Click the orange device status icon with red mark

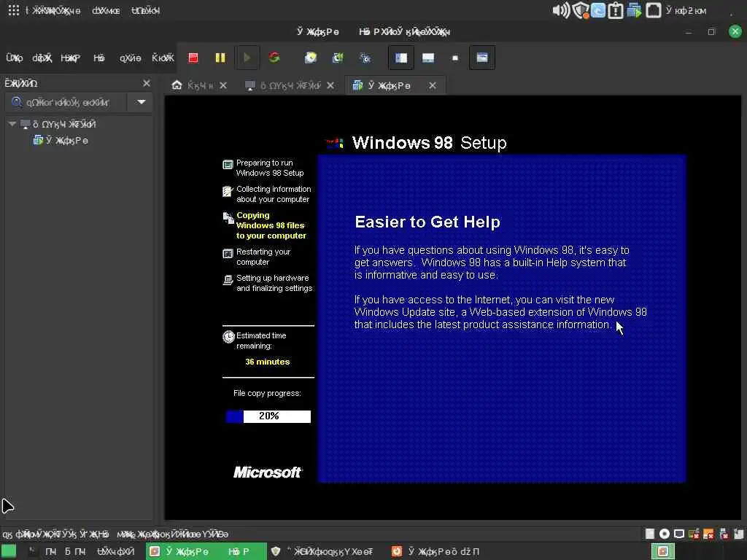point(709,534)
